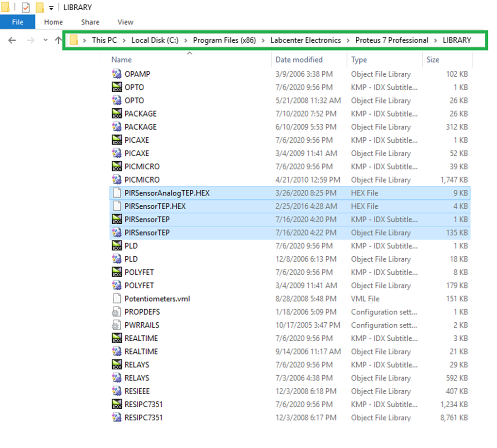Expand the chevron after Local Disk (C:)
This screenshot has height=448, width=497.
[186, 40]
